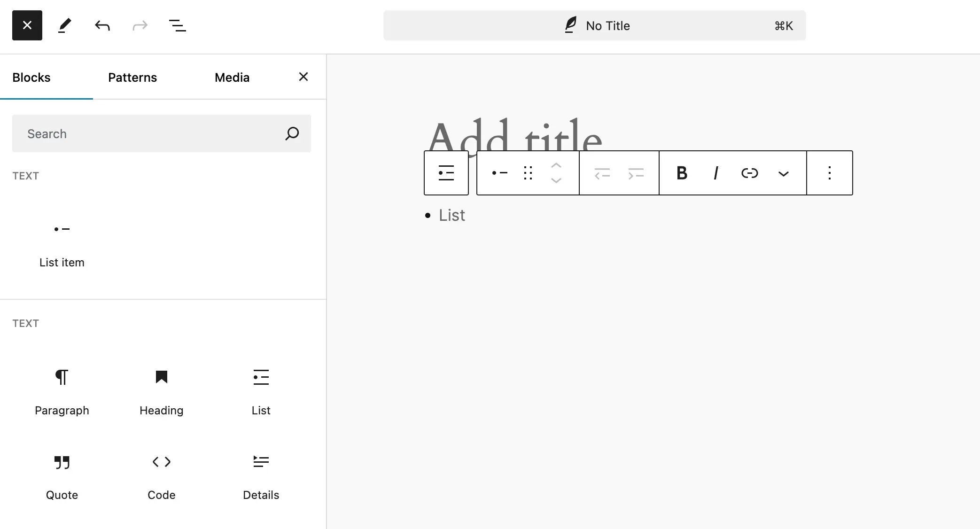This screenshot has width=980, height=529.
Task: Switch to the Media tab
Action: pos(232,77)
